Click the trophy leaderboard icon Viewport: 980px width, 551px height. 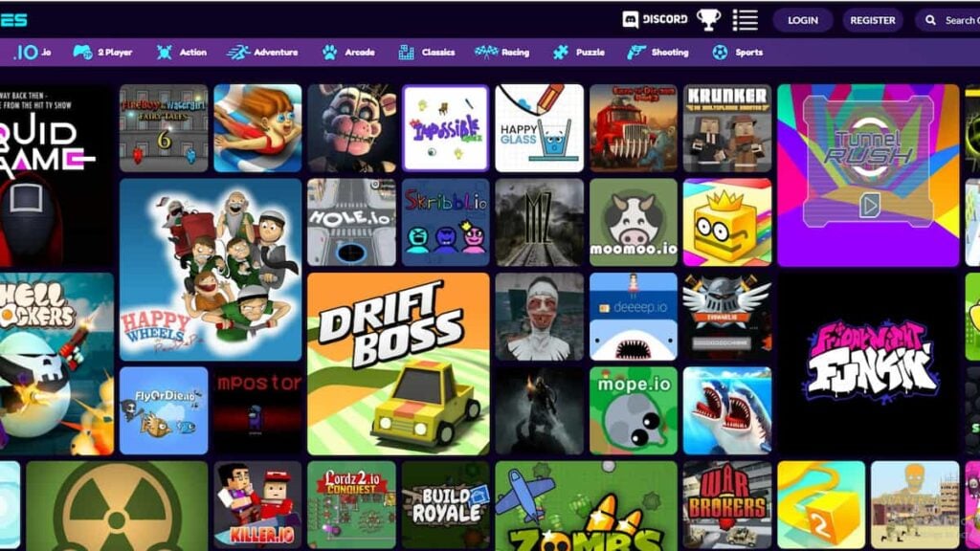(x=709, y=20)
